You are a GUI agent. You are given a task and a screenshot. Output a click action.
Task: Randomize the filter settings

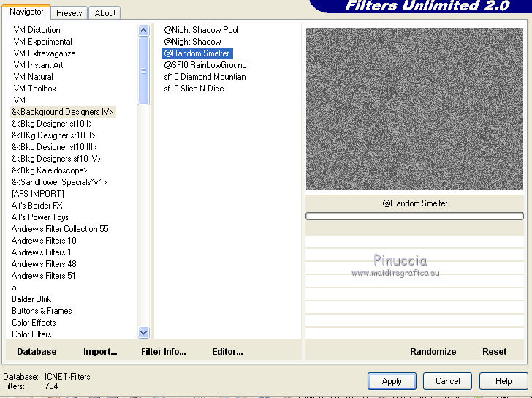(x=433, y=352)
